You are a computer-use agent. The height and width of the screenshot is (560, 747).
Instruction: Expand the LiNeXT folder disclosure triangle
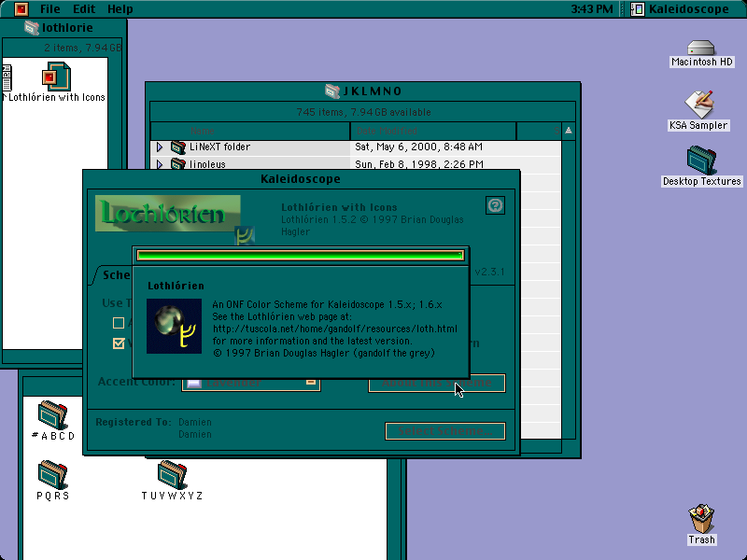[160, 147]
